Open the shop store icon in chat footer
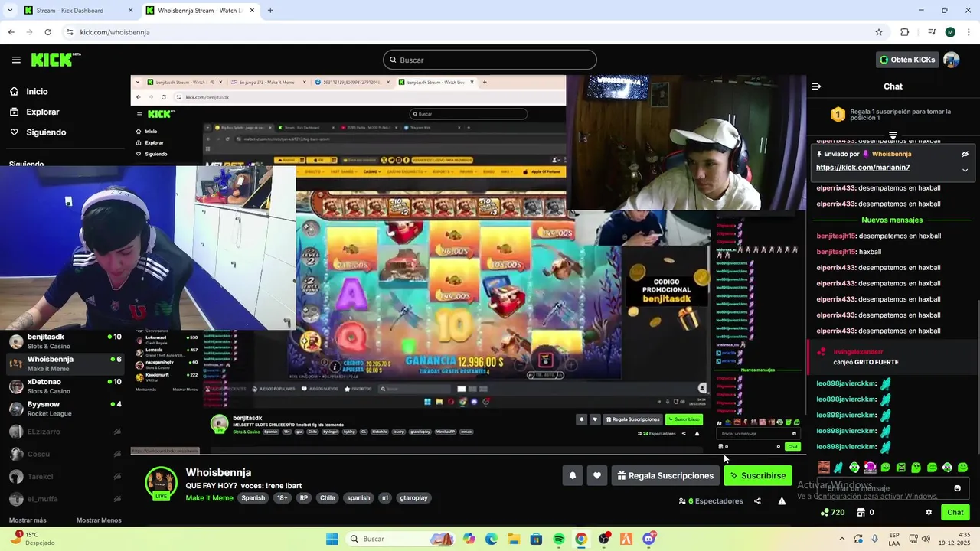The image size is (980, 551). [x=861, y=513]
